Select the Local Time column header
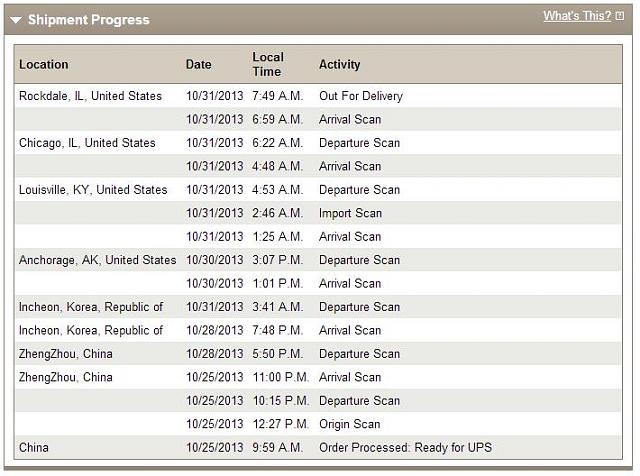The image size is (640, 476). 268,64
